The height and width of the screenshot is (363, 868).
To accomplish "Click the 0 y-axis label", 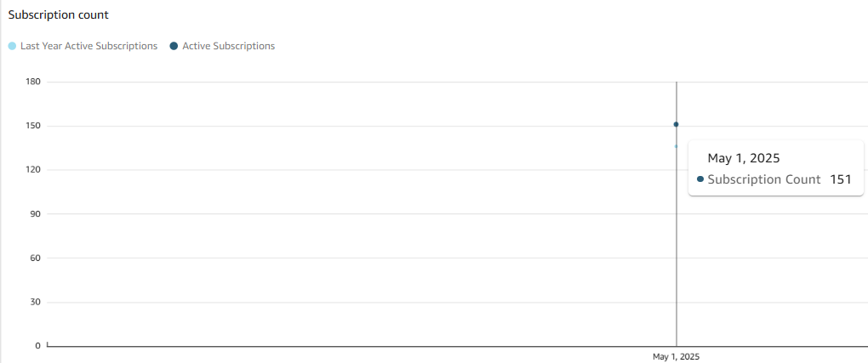I will (x=38, y=346).
